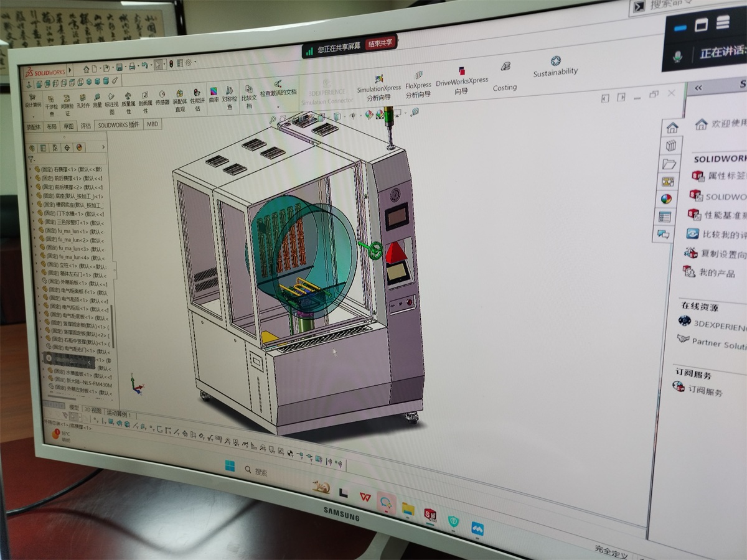Switch to the SOLIDWORKS 插件 tab
The width and height of the screenshot is (747, 560).
[x=118, y=125]
